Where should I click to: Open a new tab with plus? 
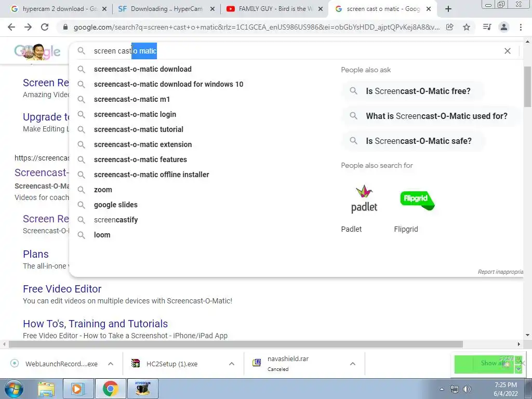448,9
